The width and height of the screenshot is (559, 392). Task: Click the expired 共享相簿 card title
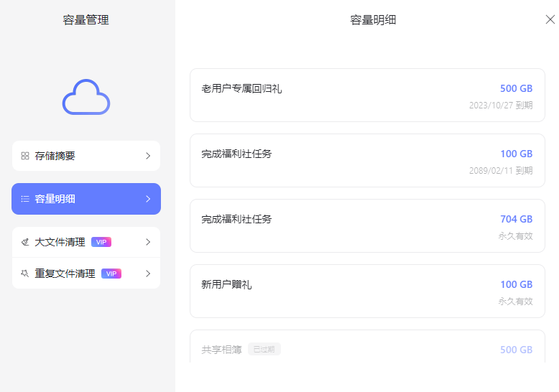(221, 350)
